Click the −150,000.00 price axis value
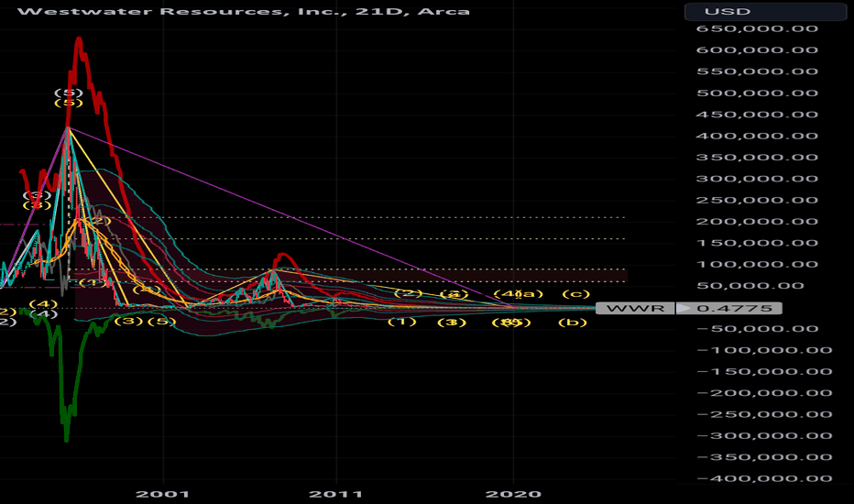This screenshot has width=854, height=504. click(x=763, y=372)
